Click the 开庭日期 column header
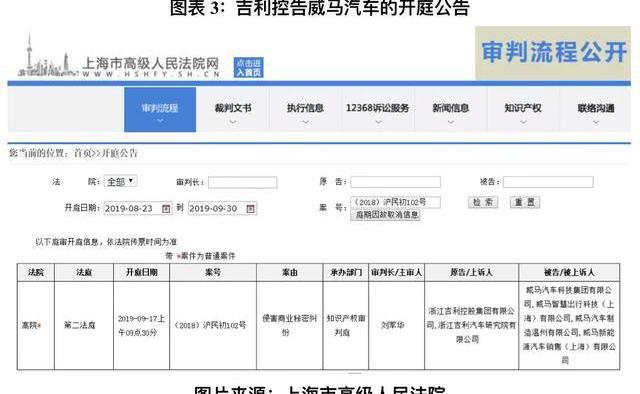 tap(141, 272)
